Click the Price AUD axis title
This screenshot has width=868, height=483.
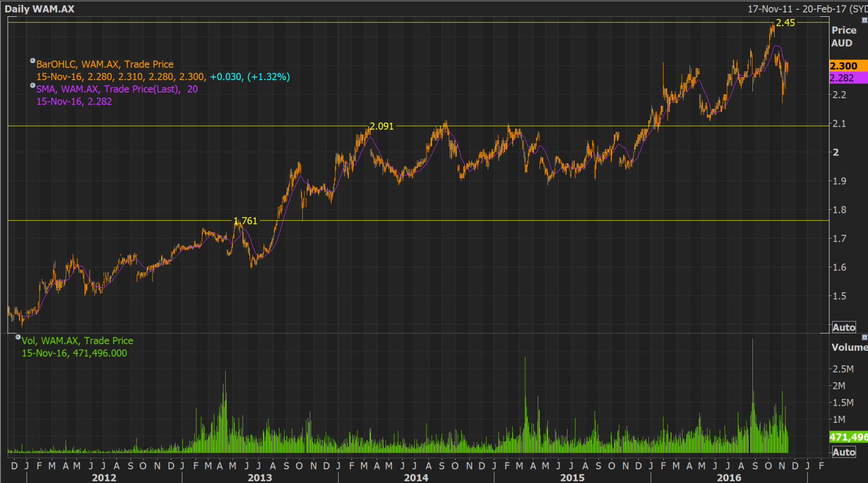844,36
